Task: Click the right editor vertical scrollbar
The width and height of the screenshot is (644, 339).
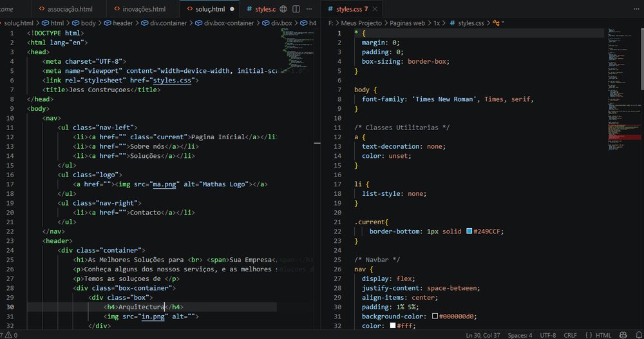Action: click(642, 59)
